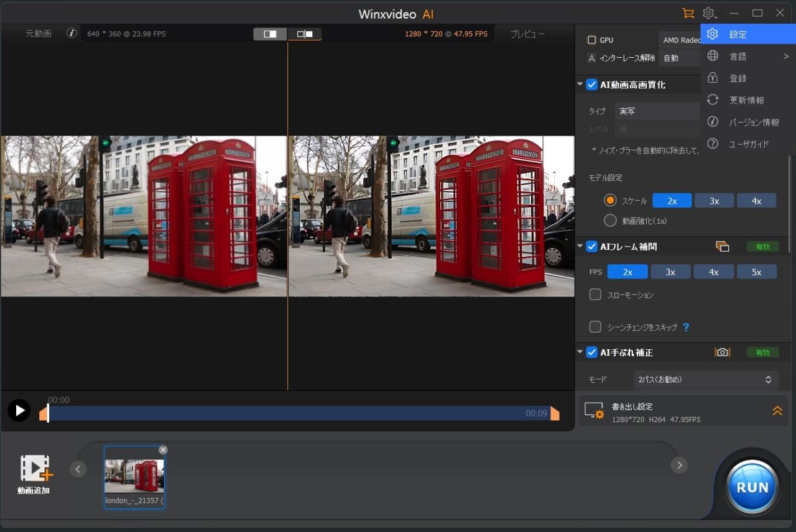Enable the スローモーション checkbox
The height and width of the screenshot is (532, 796).
[x=595, y=295]
